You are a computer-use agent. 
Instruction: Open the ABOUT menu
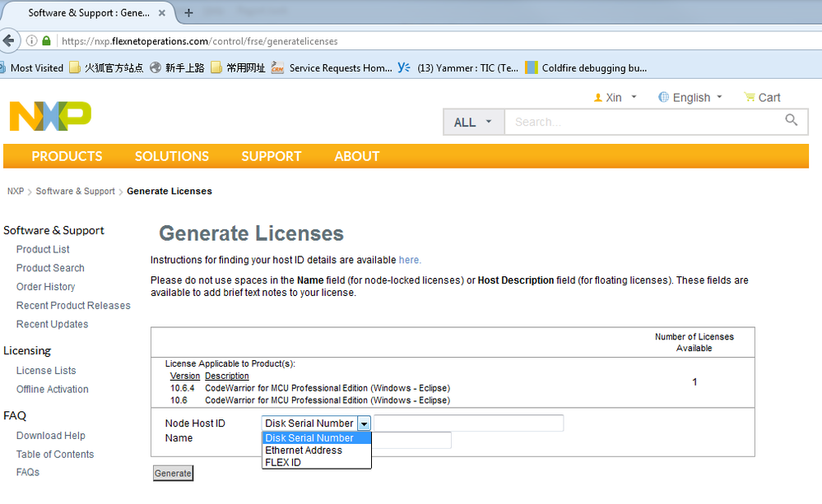click(357, 156)
